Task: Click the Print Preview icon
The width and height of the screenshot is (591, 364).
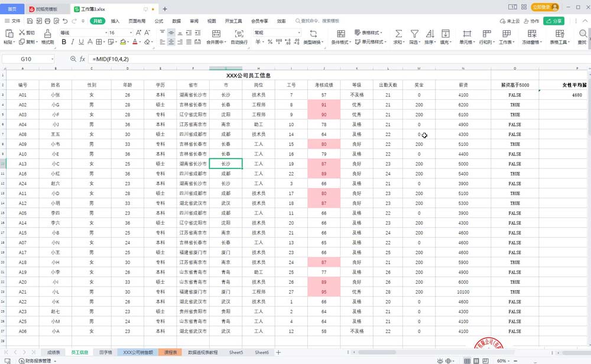Action: (56, 21)
